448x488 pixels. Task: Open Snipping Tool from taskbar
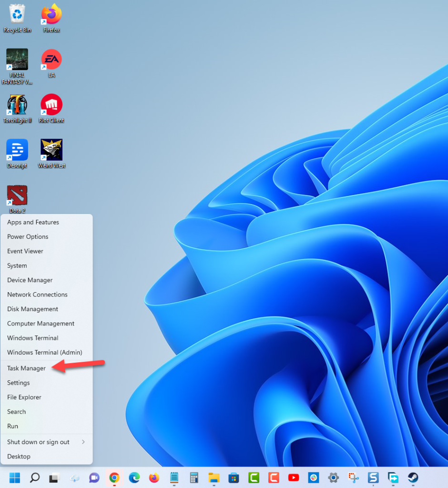pyautogui.click(x=353, y=478)
